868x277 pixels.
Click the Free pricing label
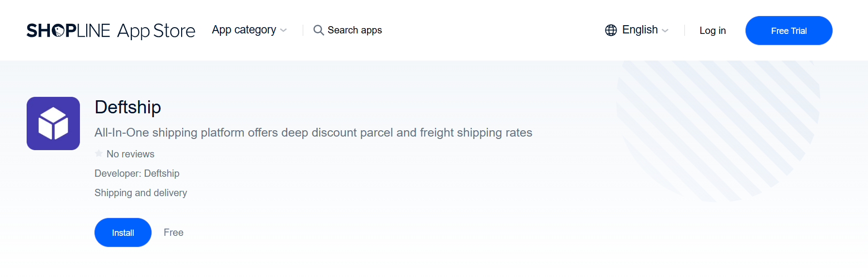[173, 232]
